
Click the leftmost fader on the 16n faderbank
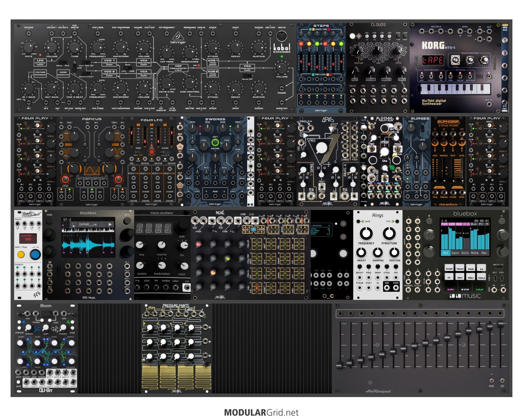(x=339, y=365)
